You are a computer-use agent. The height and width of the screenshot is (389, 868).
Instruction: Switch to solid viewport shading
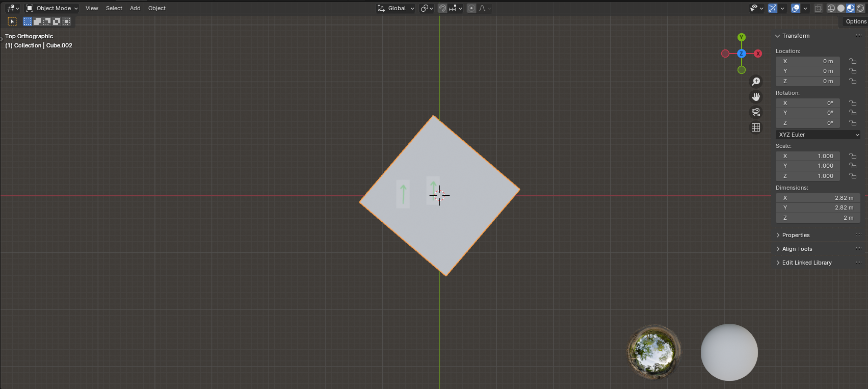(x=841, y=8)
